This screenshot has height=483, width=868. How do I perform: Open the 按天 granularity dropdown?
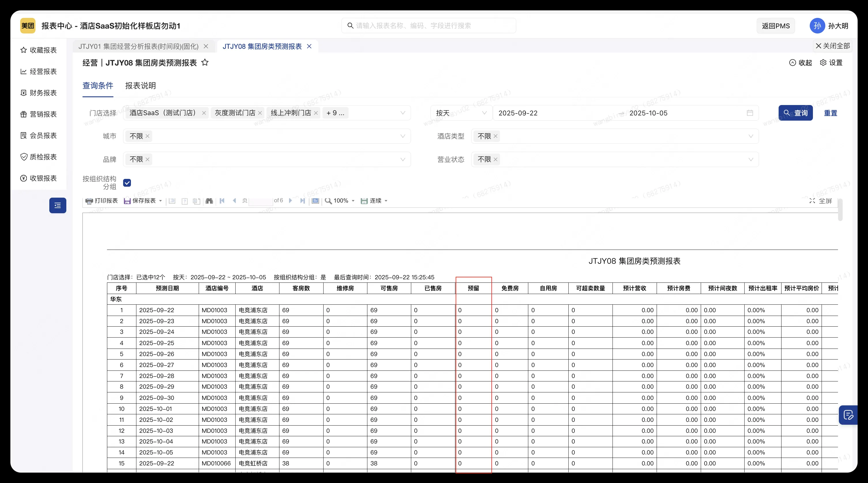[x=461, y=113]
